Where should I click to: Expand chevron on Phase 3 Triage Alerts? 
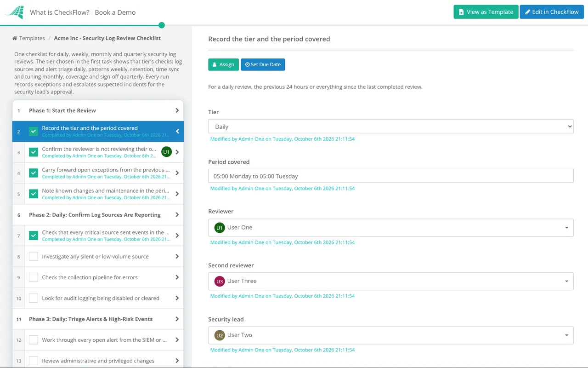tap(177, 319)
